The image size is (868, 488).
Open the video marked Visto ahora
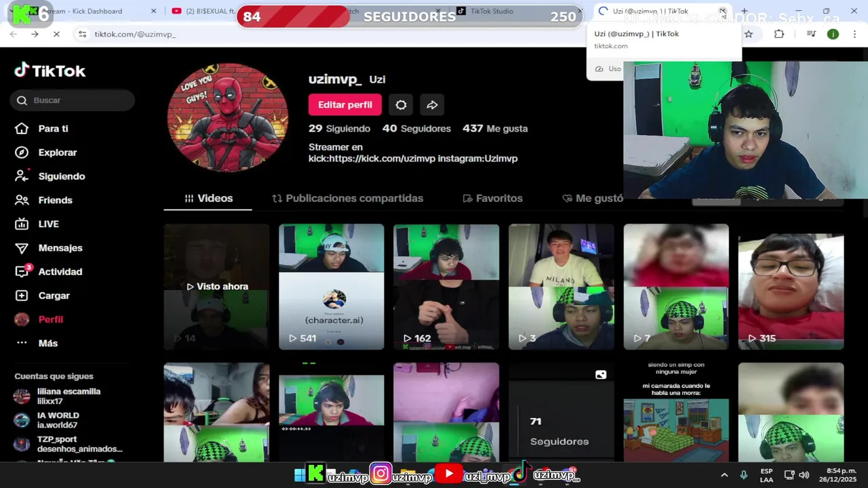[x=216, y=287]
